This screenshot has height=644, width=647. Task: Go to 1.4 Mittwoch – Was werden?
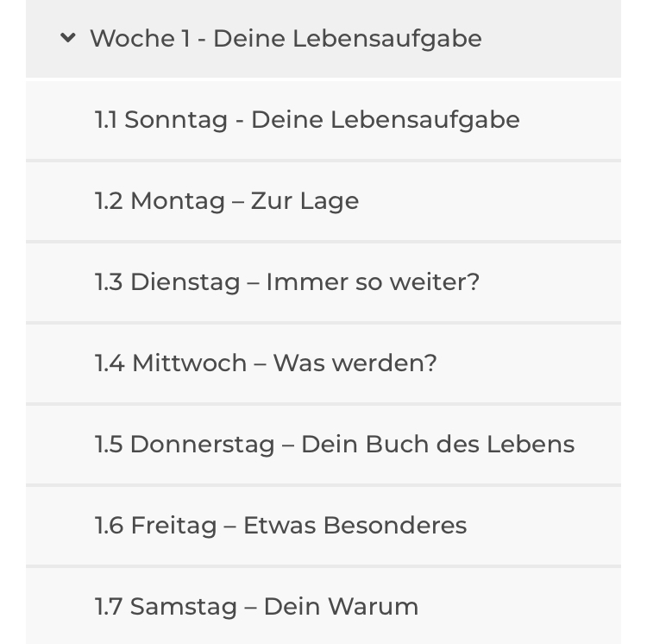point(266,363)
